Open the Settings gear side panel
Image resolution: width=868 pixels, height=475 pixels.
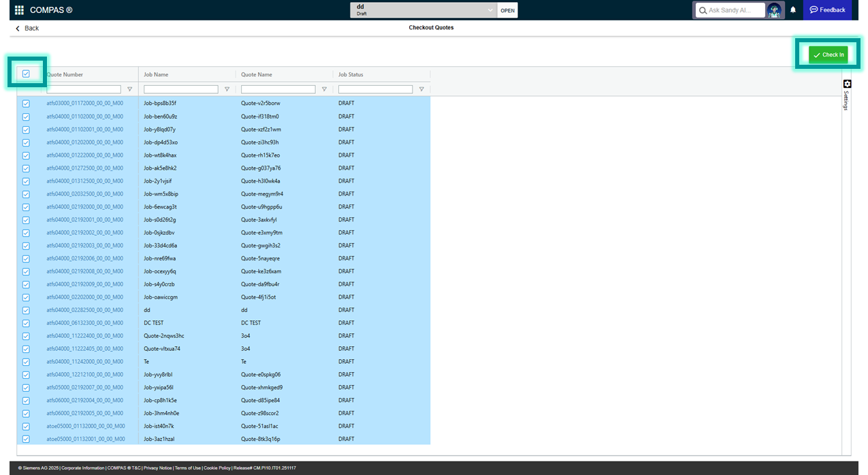(847, 84)
